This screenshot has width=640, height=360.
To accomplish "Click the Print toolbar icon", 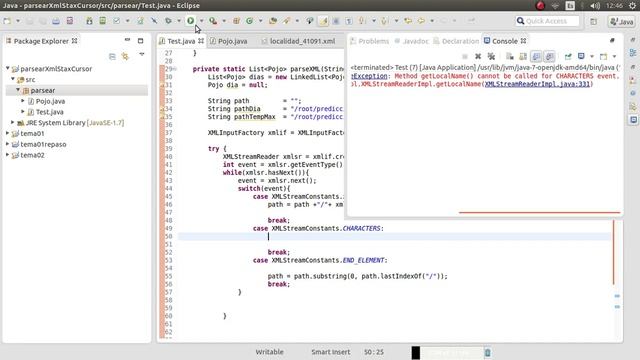I will (x=56, y=21).
